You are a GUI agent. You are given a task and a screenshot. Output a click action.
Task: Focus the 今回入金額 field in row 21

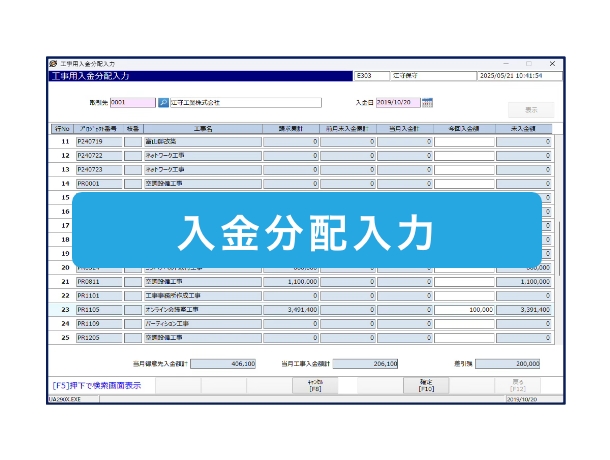[464, 282]
